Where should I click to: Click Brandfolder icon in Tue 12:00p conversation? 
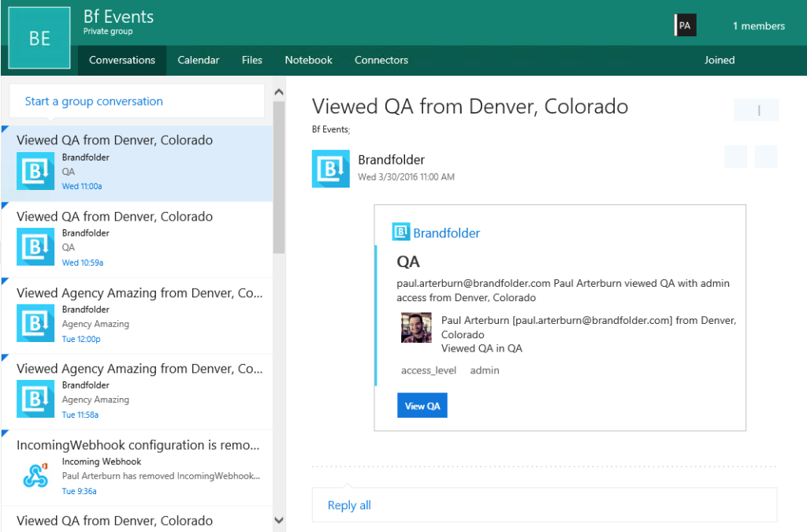tap(35, 323)
